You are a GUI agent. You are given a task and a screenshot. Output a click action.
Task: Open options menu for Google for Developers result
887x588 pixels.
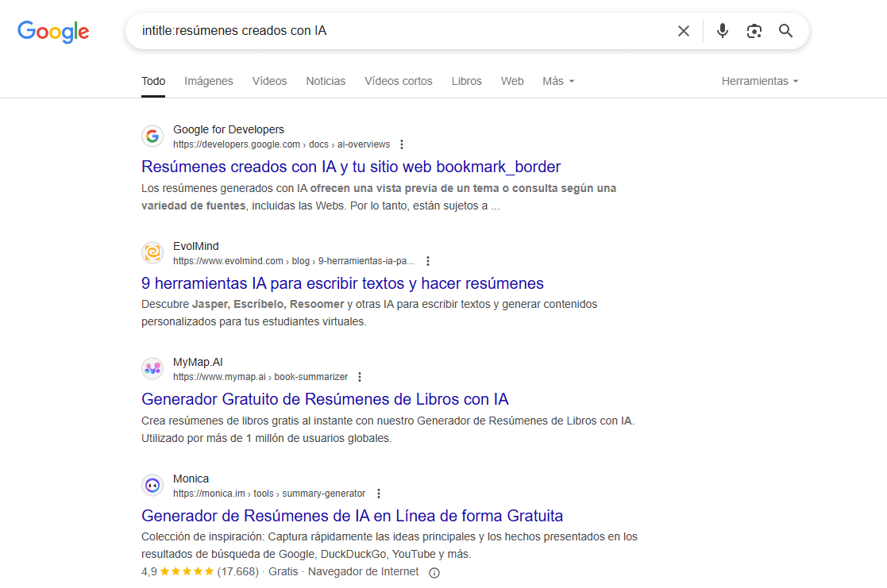click(x=402, y=144)
